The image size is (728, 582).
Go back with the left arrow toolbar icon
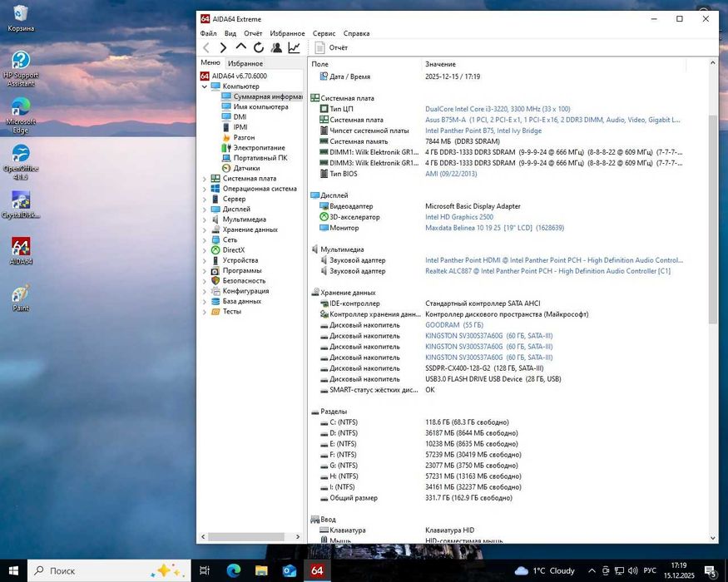[x=206, y=47]
